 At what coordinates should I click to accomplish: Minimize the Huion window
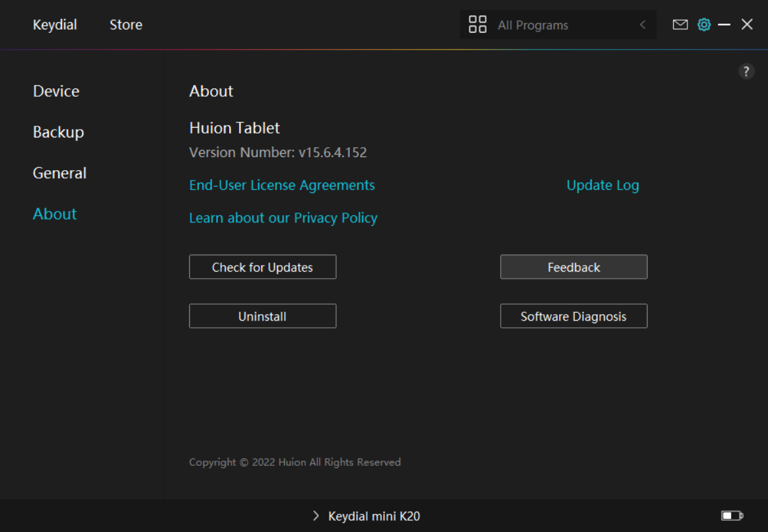(x=724, y=25)
